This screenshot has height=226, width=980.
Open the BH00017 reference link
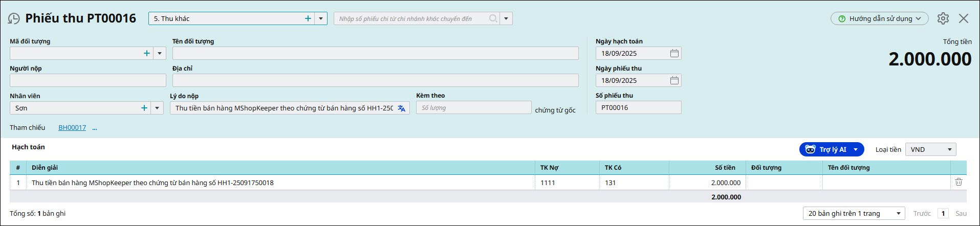pyautogui.click(x=72, y=128)
